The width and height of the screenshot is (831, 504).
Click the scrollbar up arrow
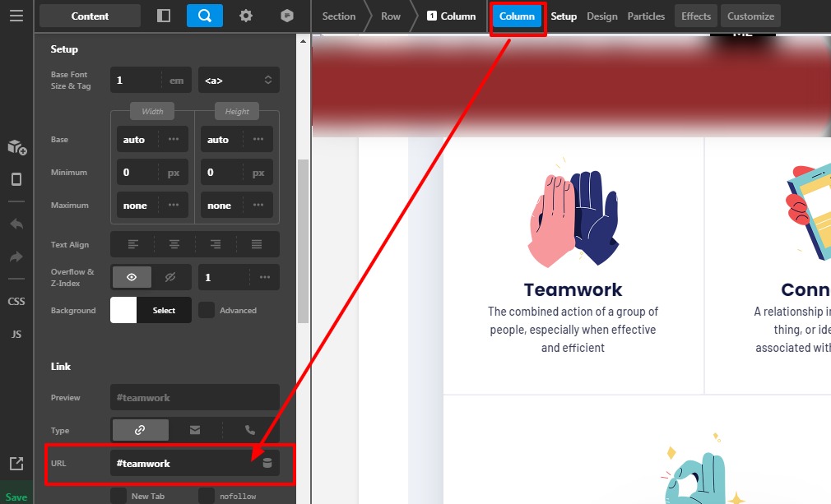tap(303, 41)
